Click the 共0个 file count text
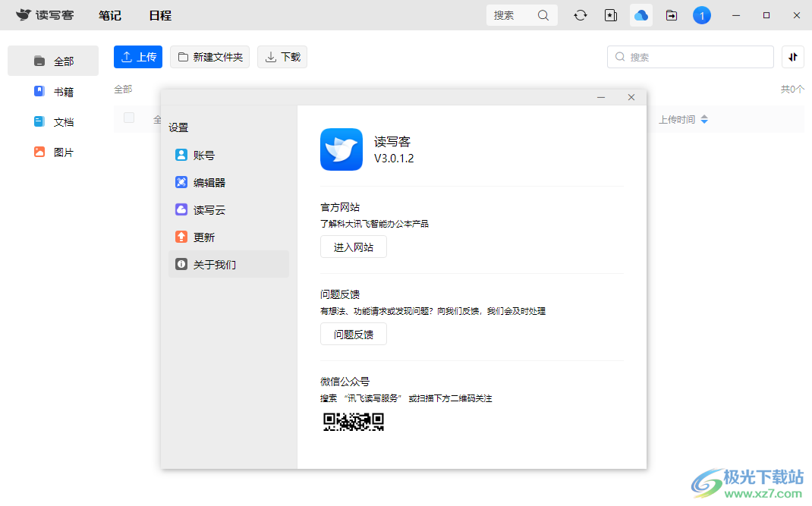The image size is (812, 506). pos(792,90)
